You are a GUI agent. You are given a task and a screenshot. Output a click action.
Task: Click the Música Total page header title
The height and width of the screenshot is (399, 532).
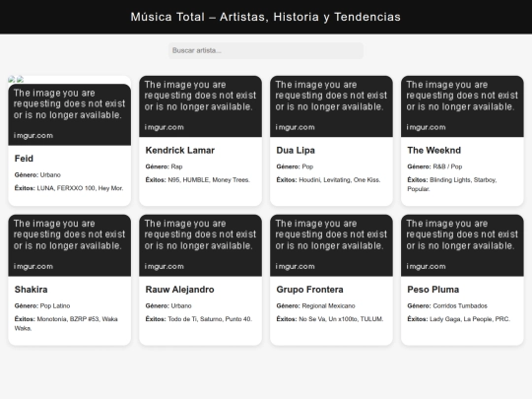[266, 17]
